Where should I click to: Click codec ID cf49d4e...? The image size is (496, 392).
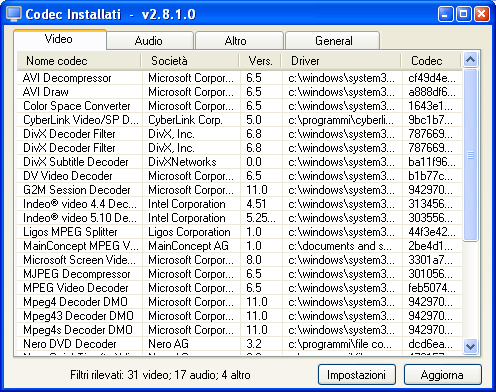(x=432, y=78)
